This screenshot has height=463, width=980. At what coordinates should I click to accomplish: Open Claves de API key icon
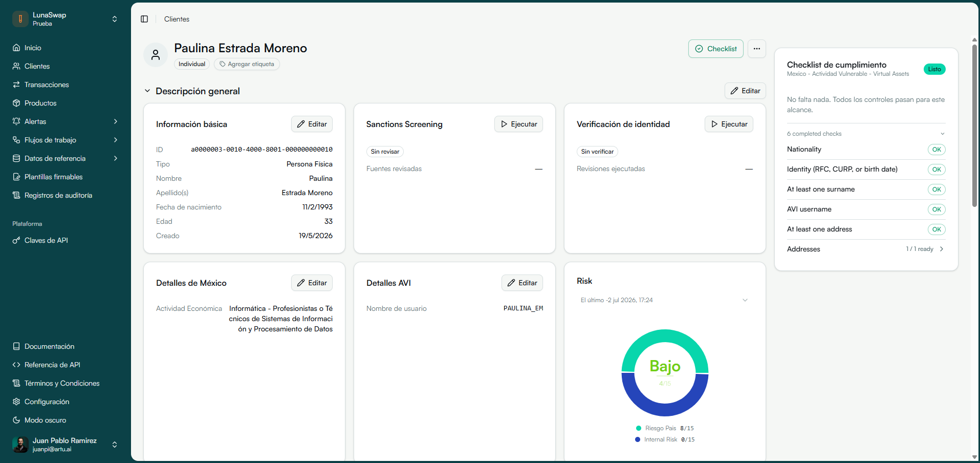tap(16, 240)
